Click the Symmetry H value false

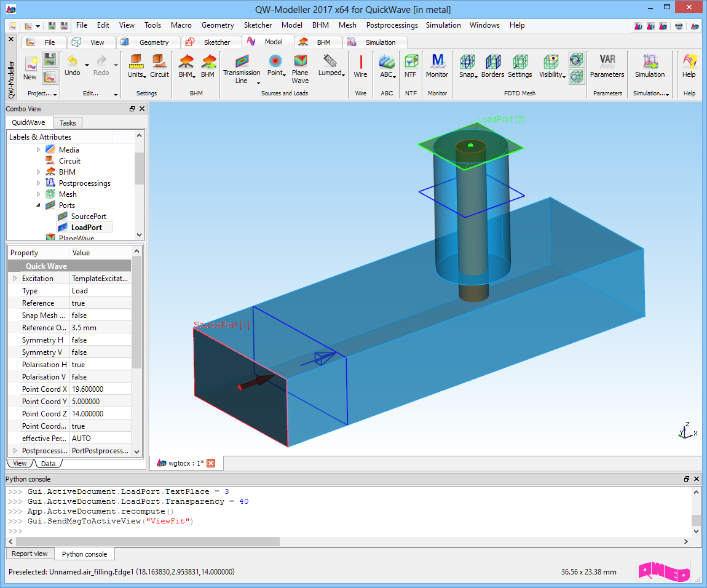101,340
